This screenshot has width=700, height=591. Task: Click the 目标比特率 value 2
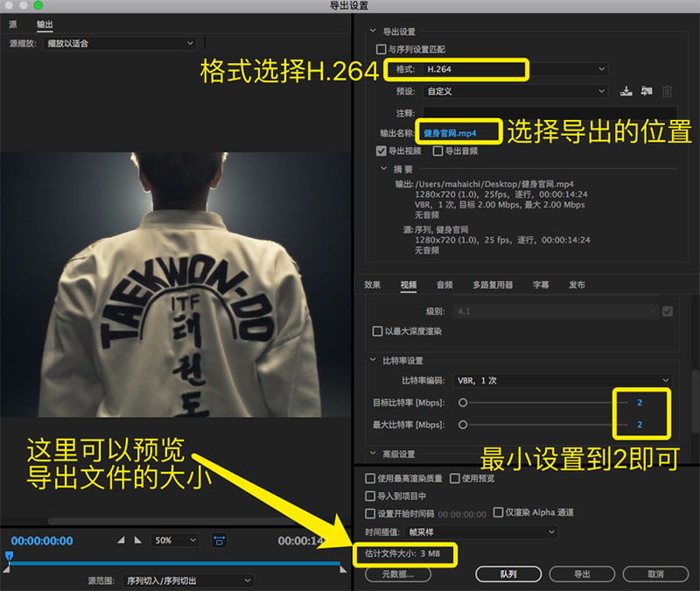[x=640, y=403]
